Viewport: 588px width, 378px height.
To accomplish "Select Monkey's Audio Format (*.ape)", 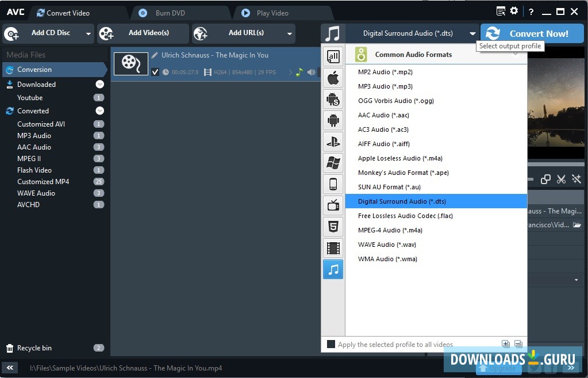I will (x=436, y=173).
